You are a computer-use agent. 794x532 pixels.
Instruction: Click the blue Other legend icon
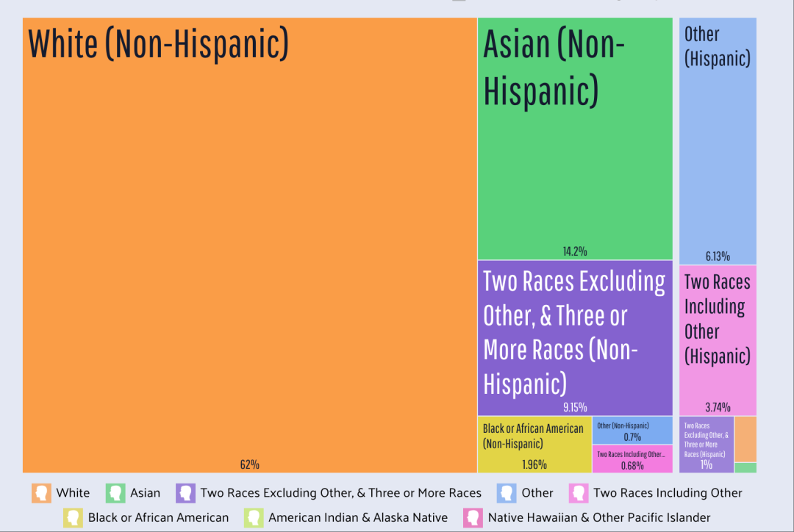pyautogui.click(x=507, y=493)
